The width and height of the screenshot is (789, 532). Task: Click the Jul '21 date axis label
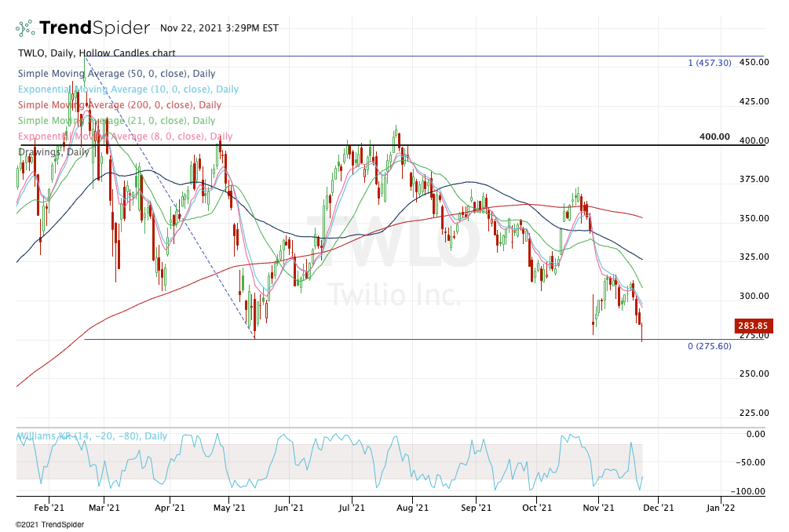[351, 508]
